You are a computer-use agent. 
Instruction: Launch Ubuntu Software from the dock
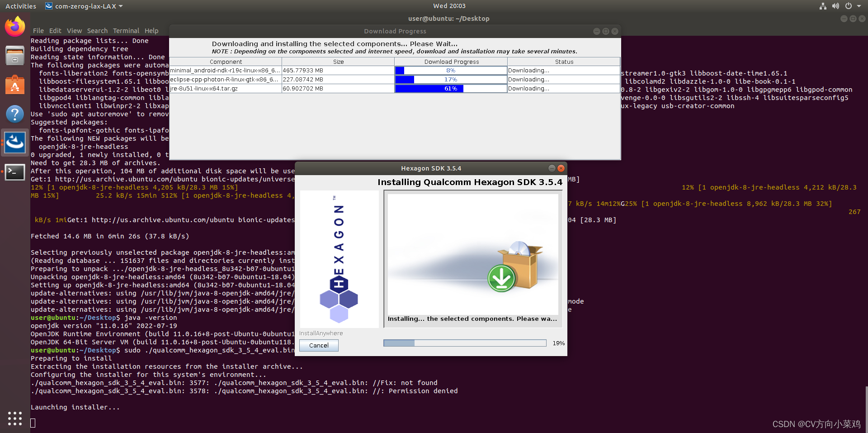pos(15,85)
